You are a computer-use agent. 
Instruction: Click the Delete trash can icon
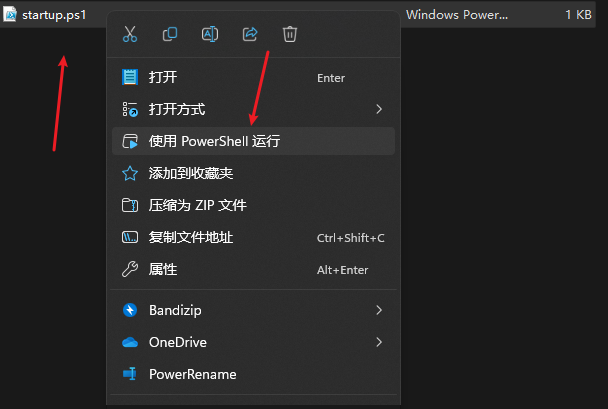(x=290, y=34)
